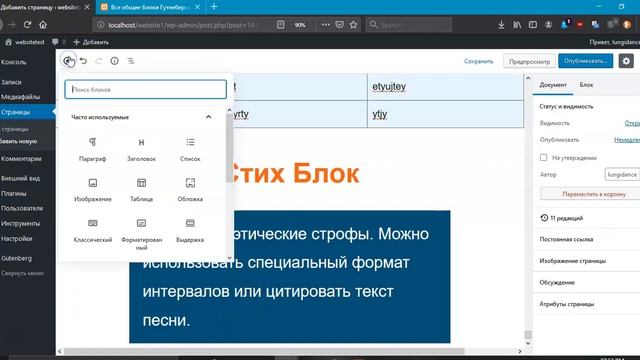
Task: Open Firefox downloads arrow
Action: [x=501, y=25]
